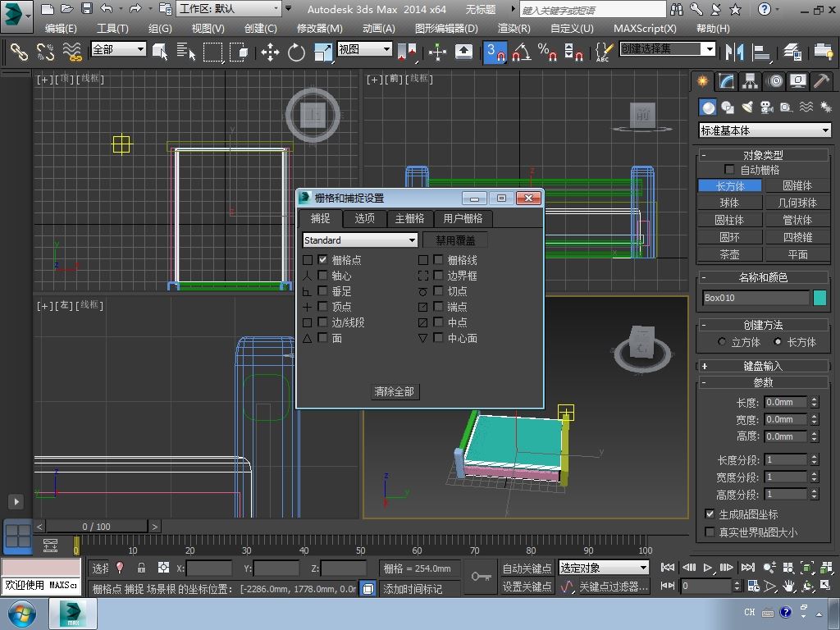Select the 立方体 radio button
Screen dimensions: 840x630
click(x=722, y=342)
